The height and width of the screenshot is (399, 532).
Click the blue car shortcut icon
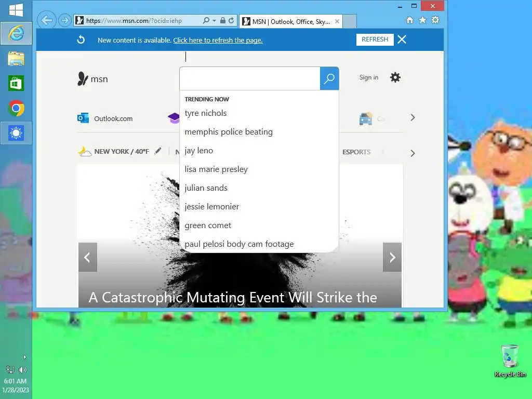366,118
